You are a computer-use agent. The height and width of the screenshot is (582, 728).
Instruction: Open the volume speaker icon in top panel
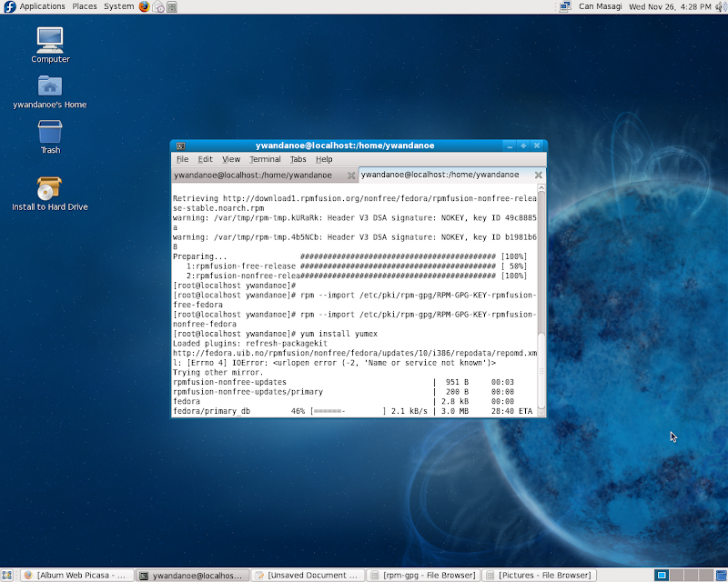pyautogui.click(x=721, y=7)
